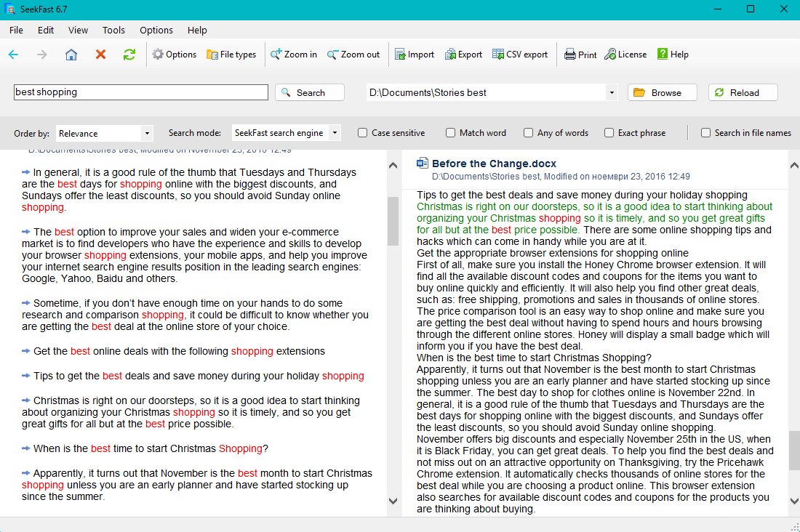This screenshot has width=800, height=532.
Task: Click the Browse button
Action: coord(661,92)
